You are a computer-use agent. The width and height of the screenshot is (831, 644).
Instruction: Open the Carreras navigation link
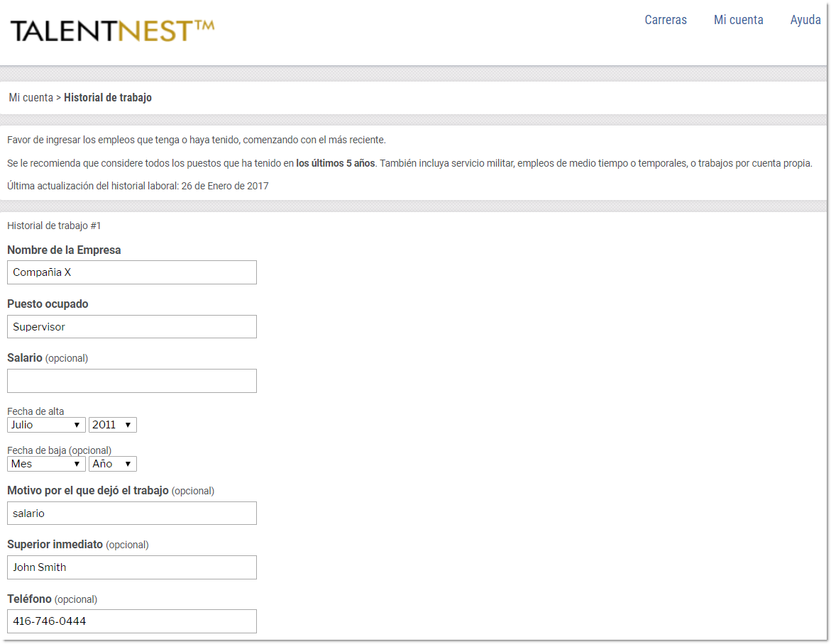(665, 20)
